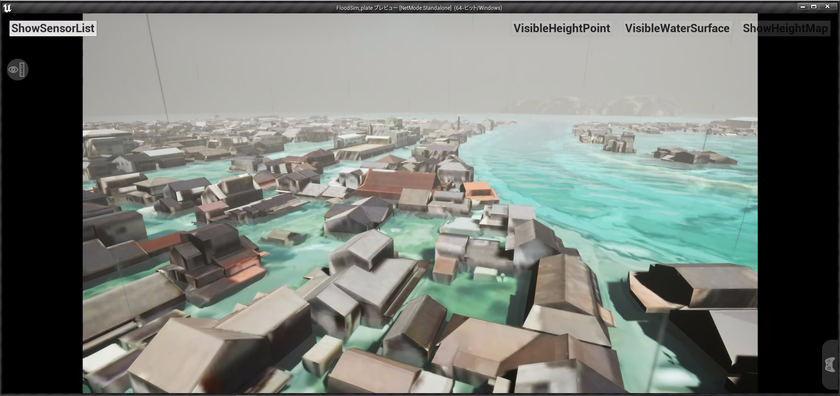This screenshot has height=396, width=840.
Task: Toggle VisibleWaterSurface display
Action: tap(677, 28)
